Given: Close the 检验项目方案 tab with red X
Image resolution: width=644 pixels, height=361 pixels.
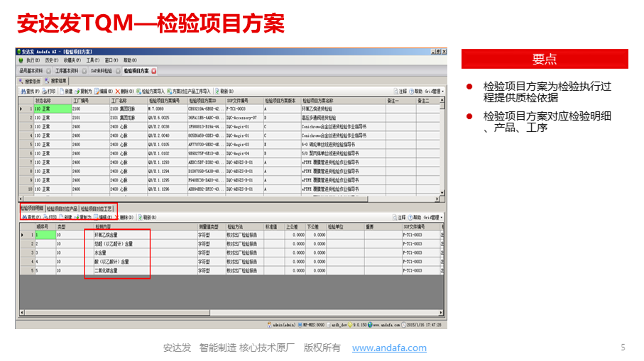Looking at the screenshot, I should point(154,71).
